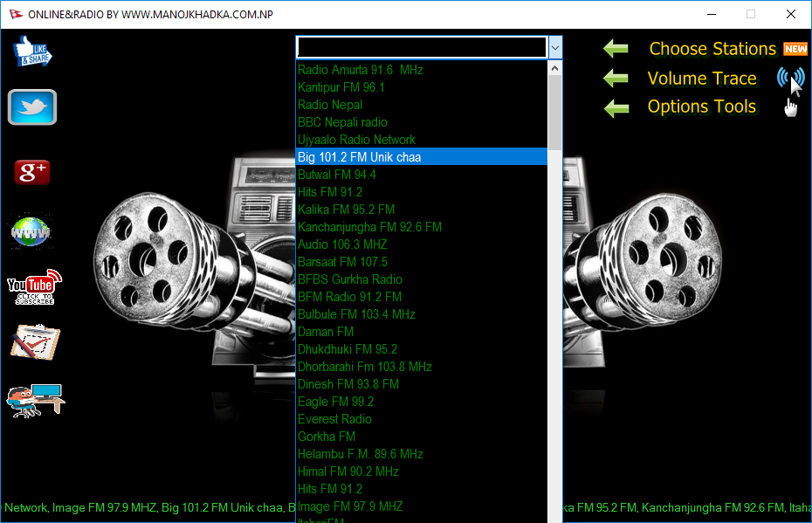Click the blue sound wave icon
Image resolution: width=812 pixels, height=523 pixels.
click(791, 79)
